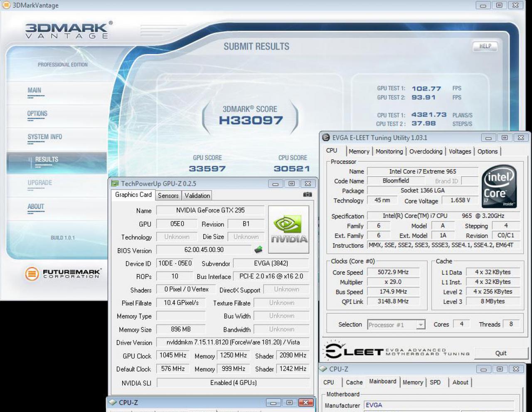Click the Quit button in E-LEET

pyautogui.click(x=501, y=353)
